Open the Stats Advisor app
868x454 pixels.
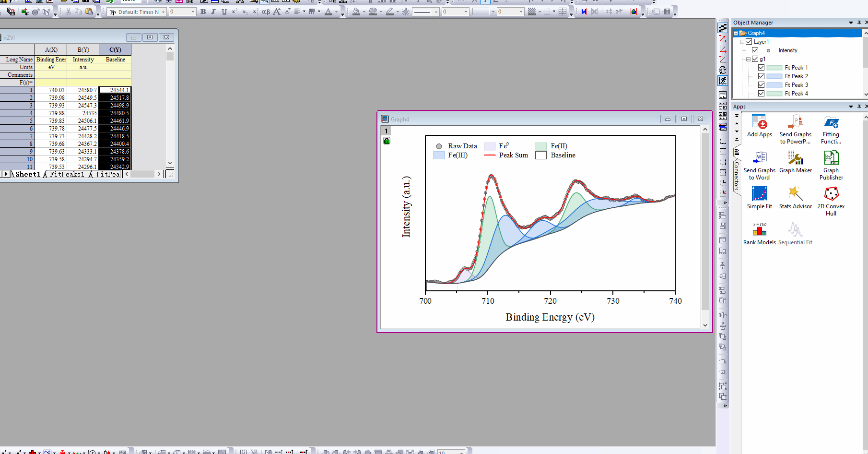click(795, 194)
